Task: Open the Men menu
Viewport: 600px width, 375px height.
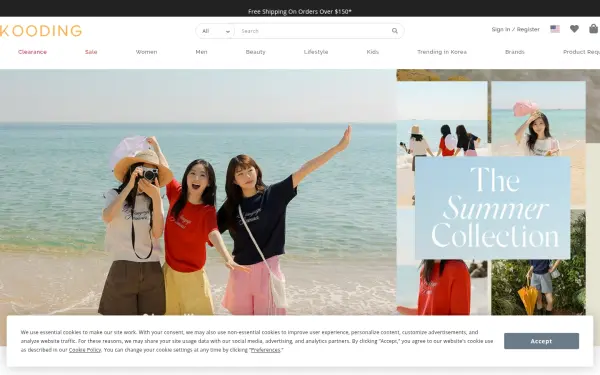Action: coord(201,52)
